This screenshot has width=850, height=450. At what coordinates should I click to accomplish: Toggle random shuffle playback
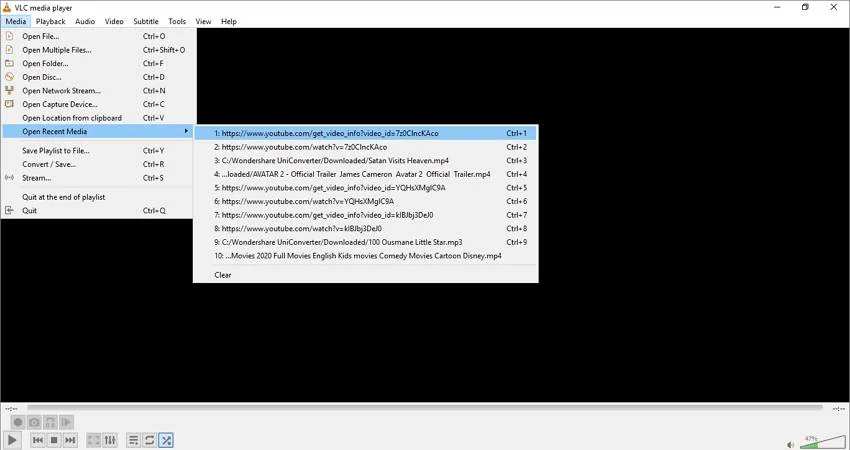pos(166,440)
